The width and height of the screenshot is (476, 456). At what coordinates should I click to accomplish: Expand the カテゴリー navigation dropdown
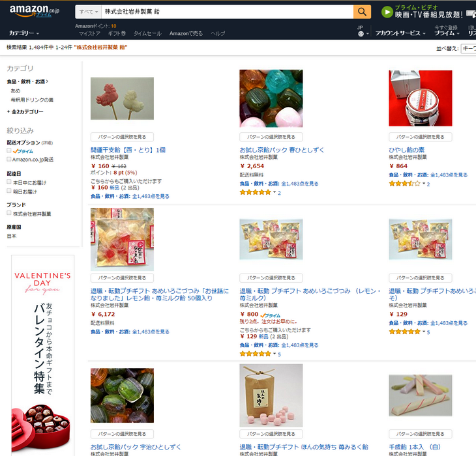point(24,33)
